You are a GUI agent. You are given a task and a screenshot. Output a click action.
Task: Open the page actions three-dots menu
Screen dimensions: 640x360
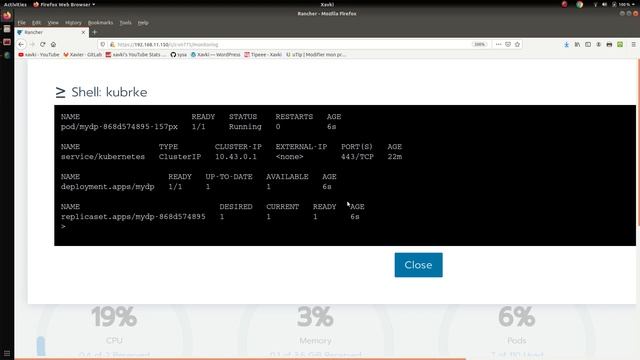498,44
